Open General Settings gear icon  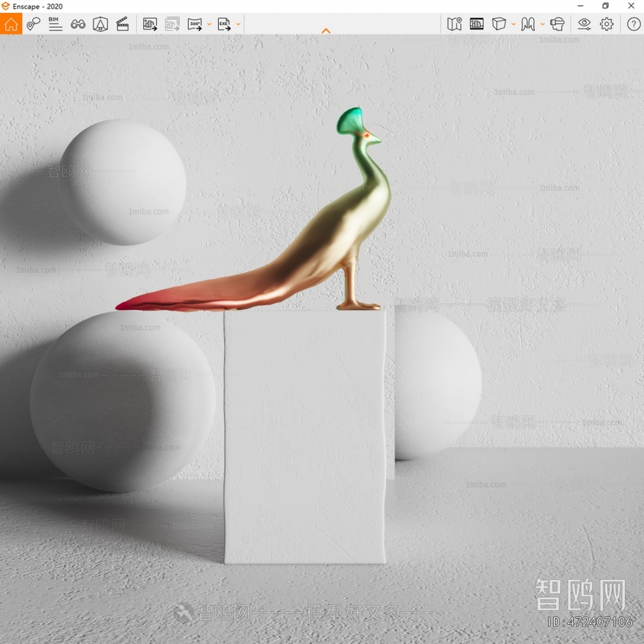(607, 24)
